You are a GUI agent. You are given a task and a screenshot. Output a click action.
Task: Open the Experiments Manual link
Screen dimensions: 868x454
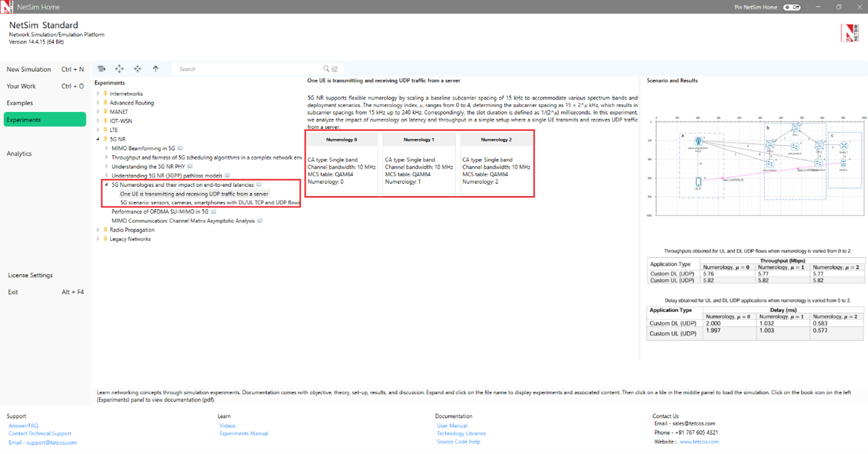coord(244,433)
